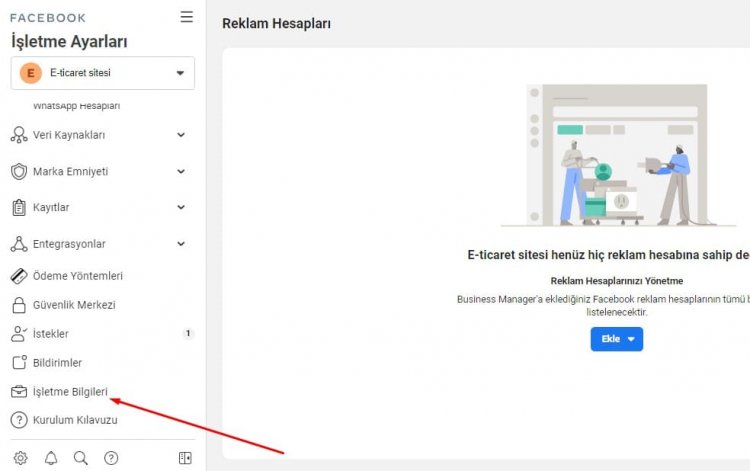Click the Kayıtlar clipboard icon
Viewport: 750px width, 471px height.
(19, 208)
